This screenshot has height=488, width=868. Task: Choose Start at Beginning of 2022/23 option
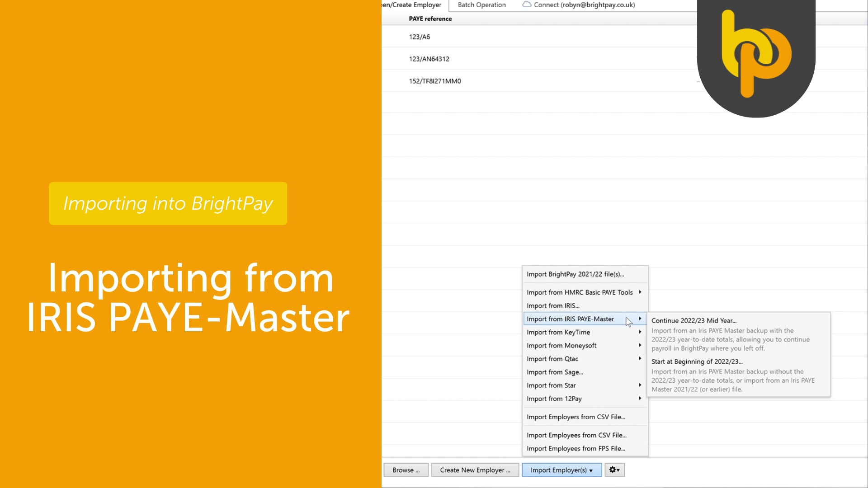click(697, 361)
